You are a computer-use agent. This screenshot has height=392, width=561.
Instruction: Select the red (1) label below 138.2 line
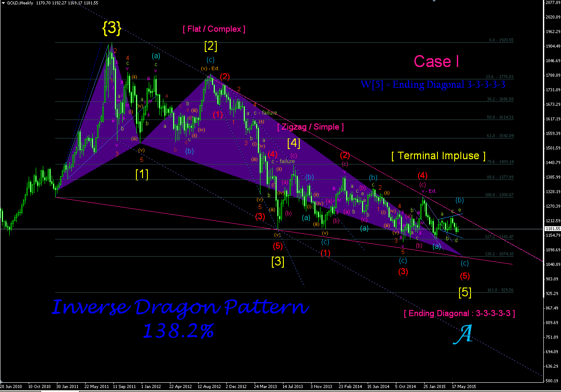tap(325, 253)
